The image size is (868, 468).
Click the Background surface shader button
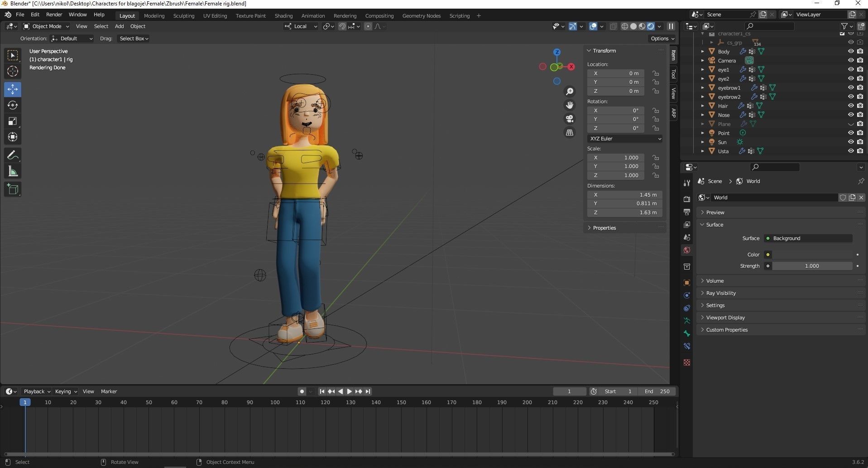[x=808, y=238]
